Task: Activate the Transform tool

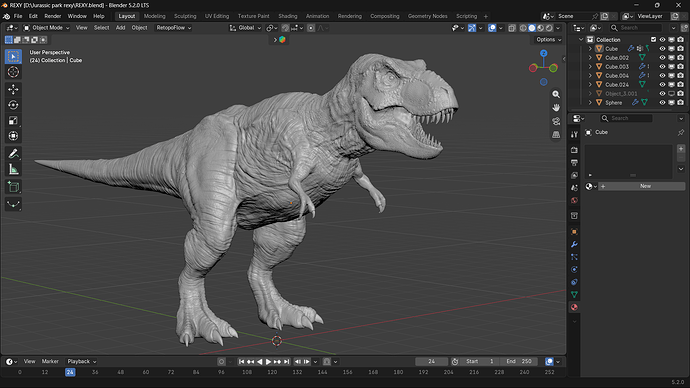Action: pyautogui.click(x=13, y=136)
